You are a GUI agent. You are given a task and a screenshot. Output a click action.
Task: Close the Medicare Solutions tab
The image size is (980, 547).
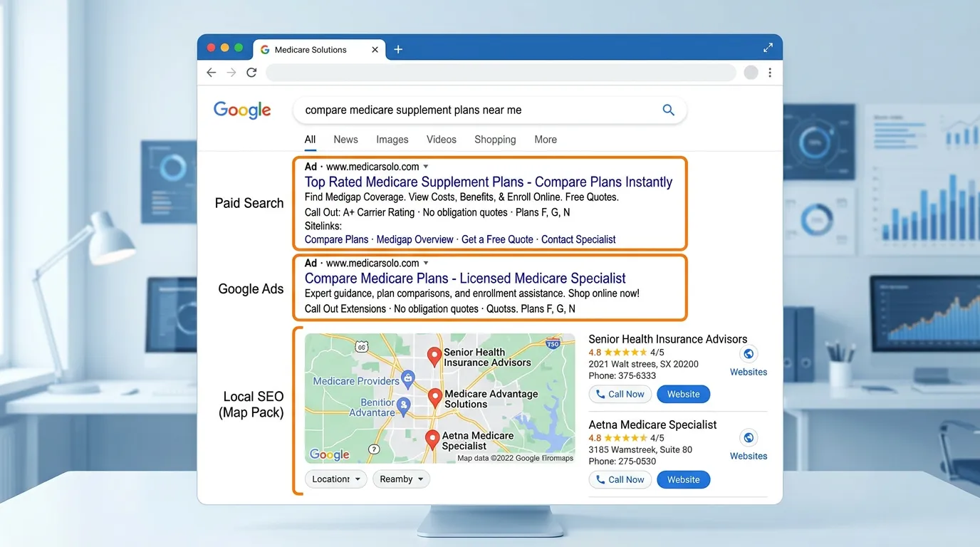pos(375,50)
